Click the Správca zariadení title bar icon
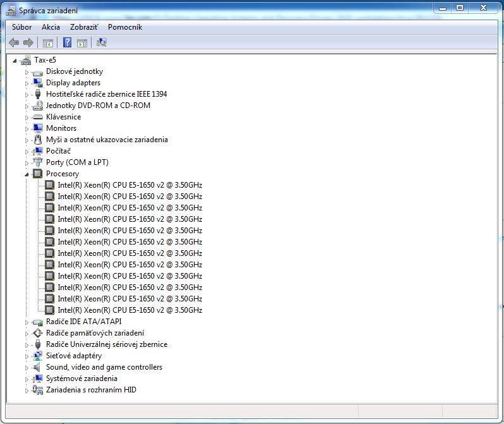This screenshot has height=424, width=504. coord(11,11)
